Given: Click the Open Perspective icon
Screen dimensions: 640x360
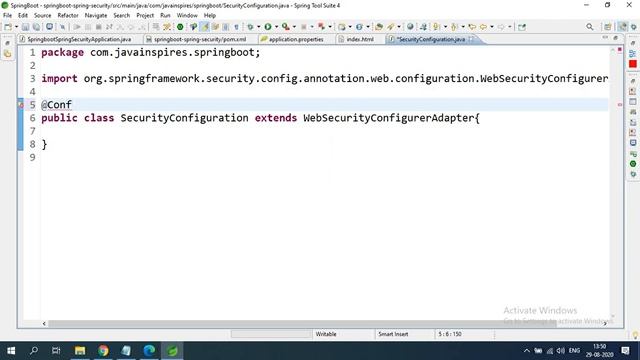Looking at the screenshot, I should pyautogui.click(x=608, y=27).
